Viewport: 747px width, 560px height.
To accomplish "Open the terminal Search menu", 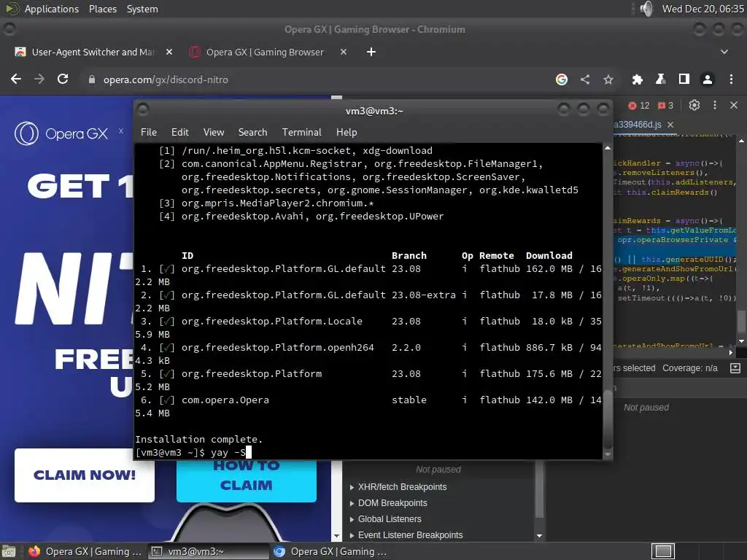I will pos(252,133).
